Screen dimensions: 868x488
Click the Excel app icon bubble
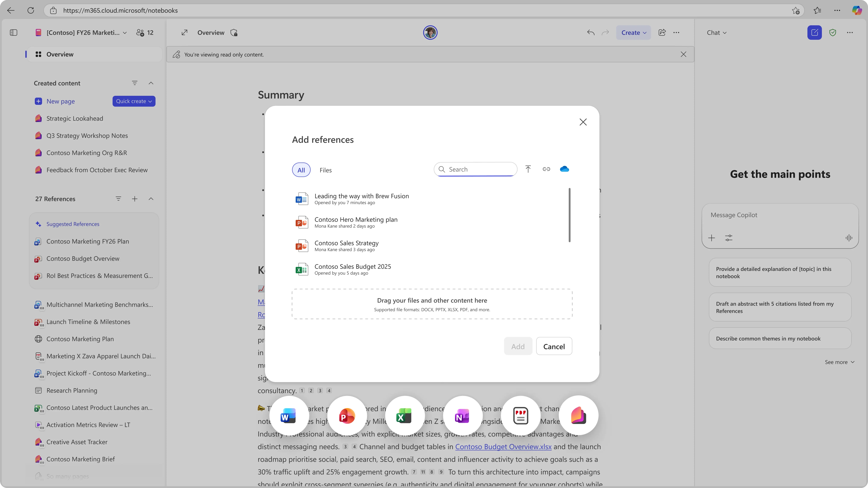point(404,416)
